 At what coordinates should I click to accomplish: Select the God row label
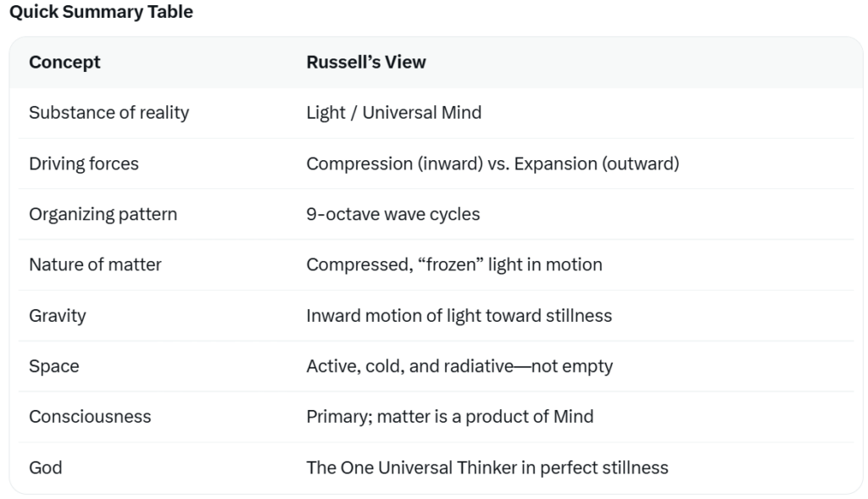[x=45, y=467]
